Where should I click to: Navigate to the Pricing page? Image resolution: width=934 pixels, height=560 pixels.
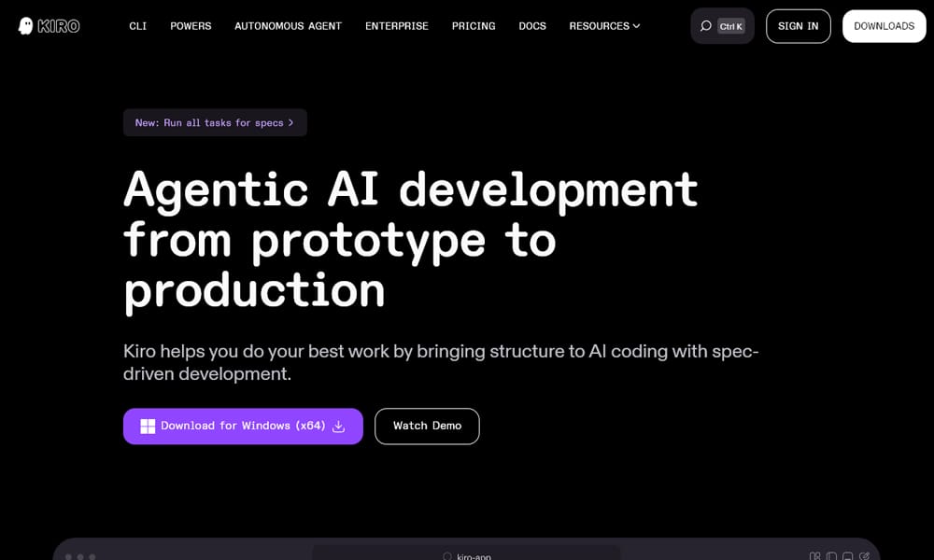pyautogui.click(x=474, y=26)
